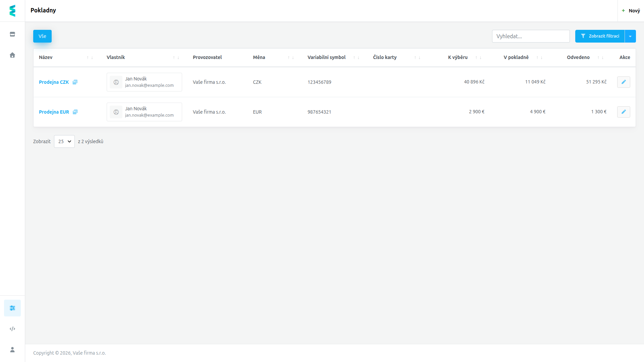Edit Prodejna CZK with pencil icon
Screen dimensions: 644x362
(x=624, y=82)
